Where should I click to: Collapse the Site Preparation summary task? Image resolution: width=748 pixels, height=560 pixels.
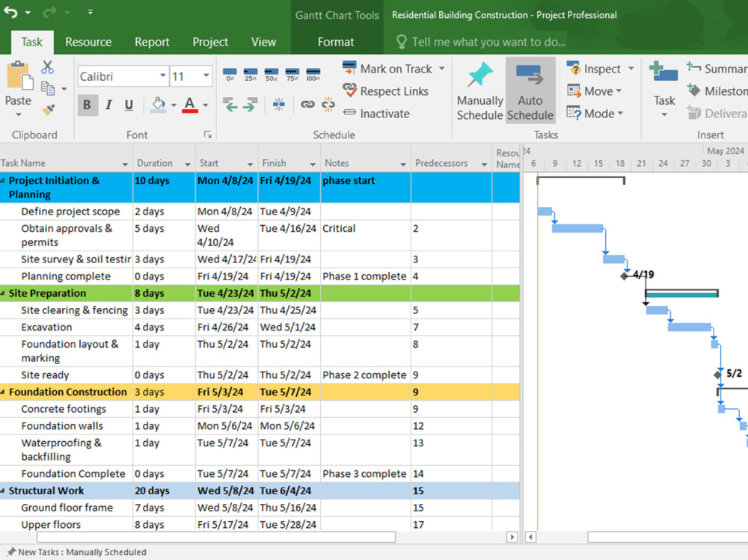tap(3, 293)
